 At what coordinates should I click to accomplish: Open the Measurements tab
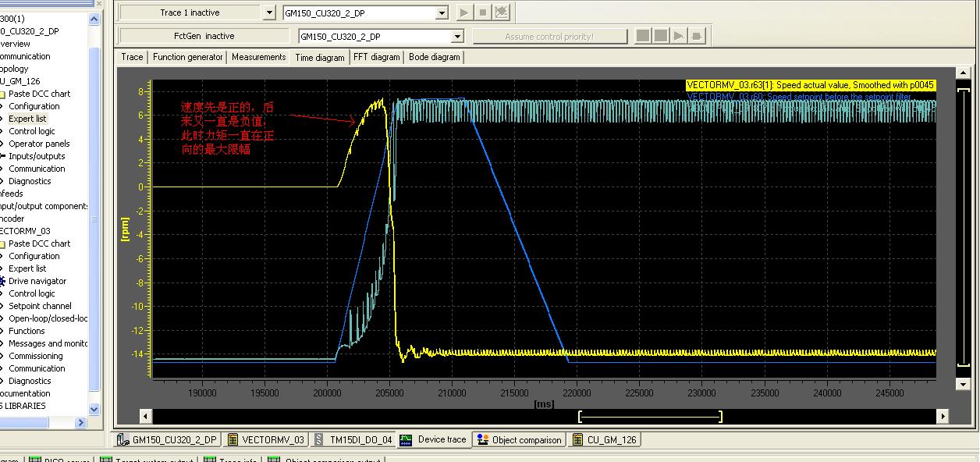click(x=258, y=57)
